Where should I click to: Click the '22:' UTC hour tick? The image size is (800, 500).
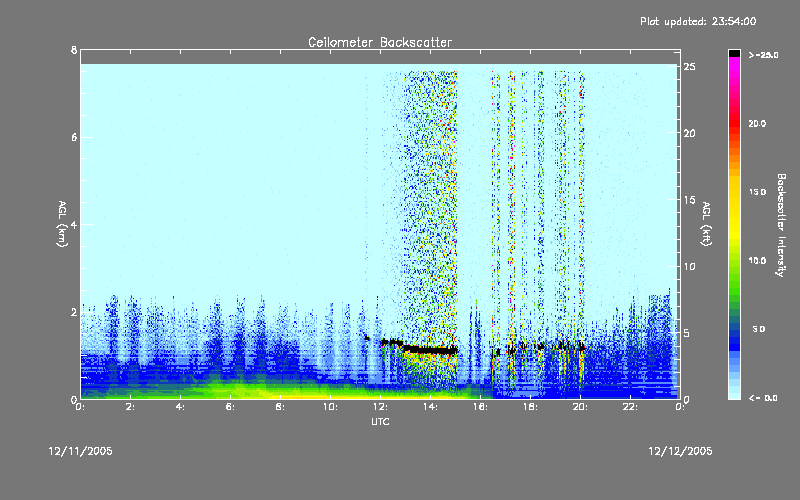[x=631, y=407]
